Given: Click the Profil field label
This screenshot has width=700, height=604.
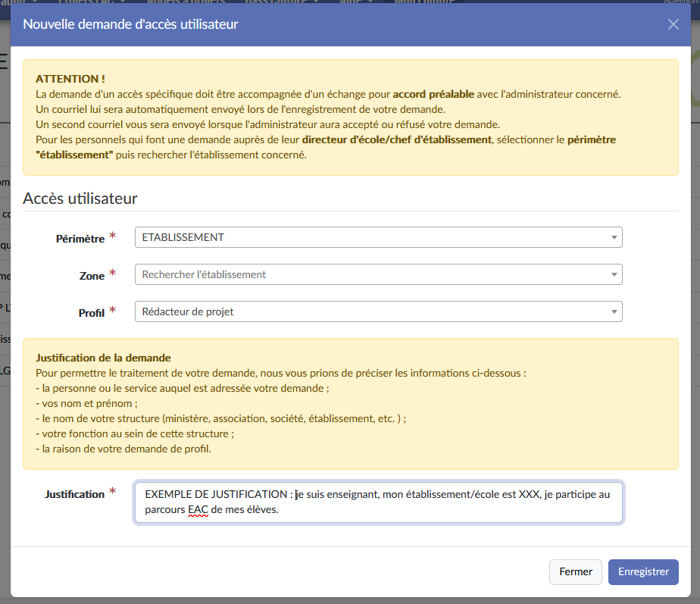Looking at the screenshot, I should coord(91,312).
